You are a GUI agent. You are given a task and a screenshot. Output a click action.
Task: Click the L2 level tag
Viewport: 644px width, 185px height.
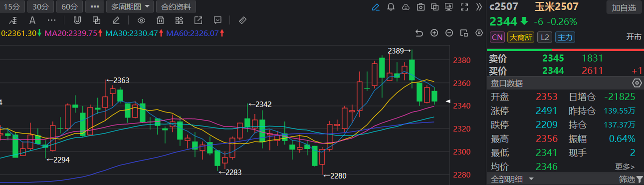click(x=545, y=37)
